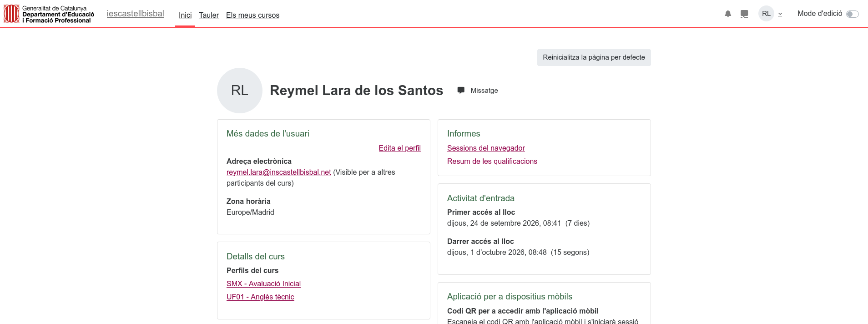Click the Més dades de l'usuari heading
Screen dimensions: 868x324
click(268, 133)
